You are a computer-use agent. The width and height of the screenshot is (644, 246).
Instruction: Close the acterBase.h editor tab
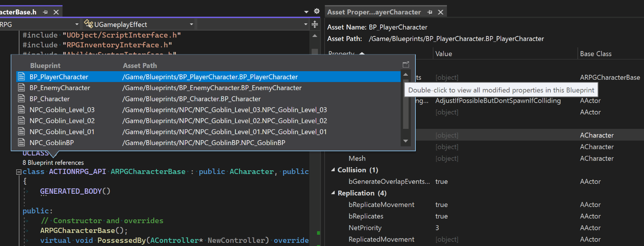[56, 12]
